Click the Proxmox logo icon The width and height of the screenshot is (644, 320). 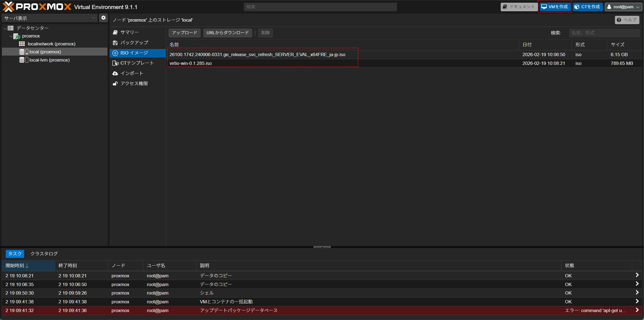click(x=8, y=7)
